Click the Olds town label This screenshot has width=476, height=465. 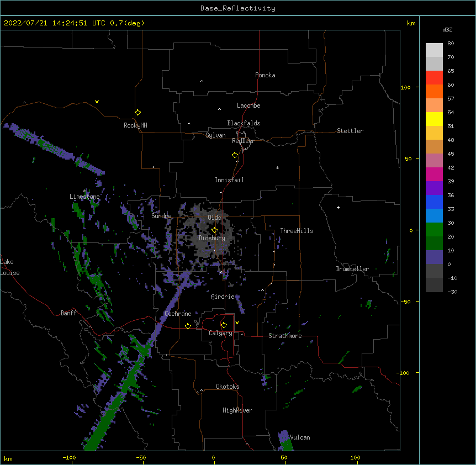click(214, 218)
